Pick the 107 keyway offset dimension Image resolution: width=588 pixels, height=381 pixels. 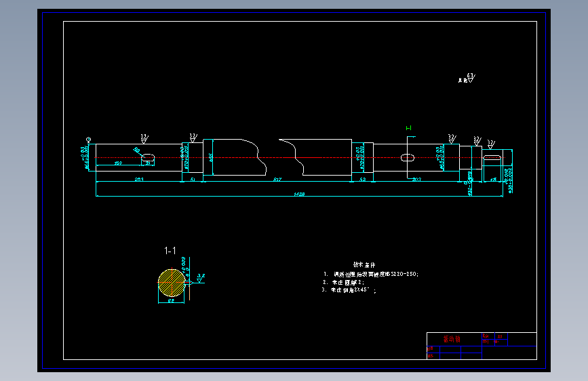point(118,163)
